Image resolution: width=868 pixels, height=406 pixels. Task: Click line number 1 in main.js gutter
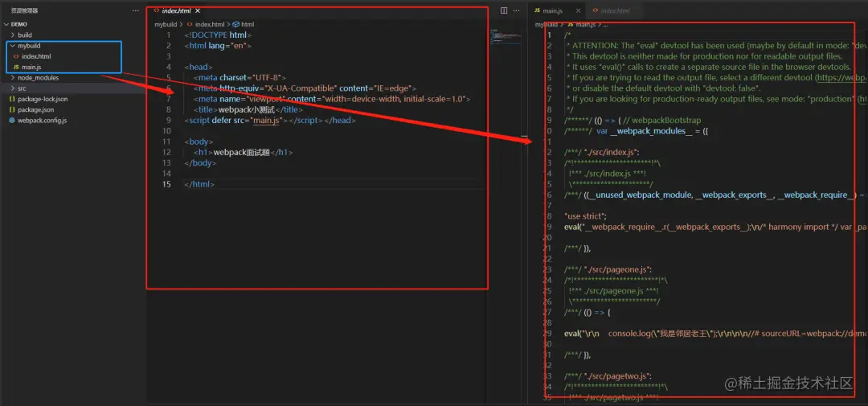click(549, 35)
